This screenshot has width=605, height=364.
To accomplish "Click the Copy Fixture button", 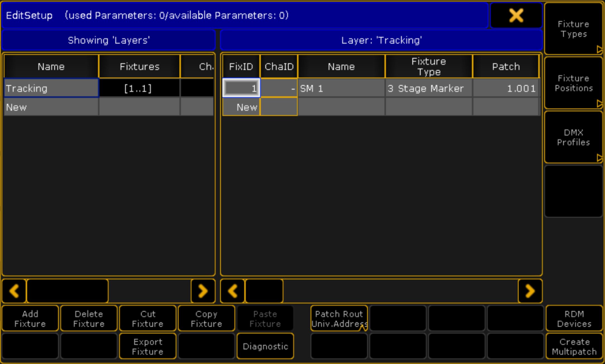I will (x=206, y=319).
